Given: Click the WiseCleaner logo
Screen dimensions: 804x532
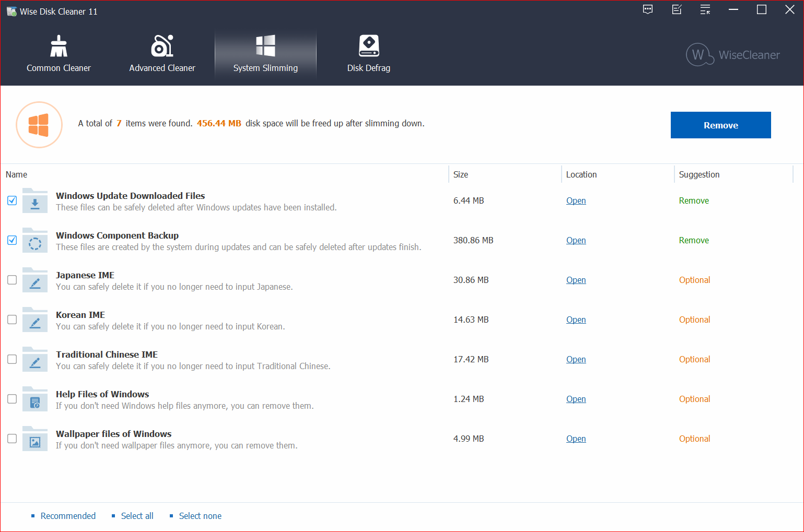Looking at the screenshot, I should point(732,55).
